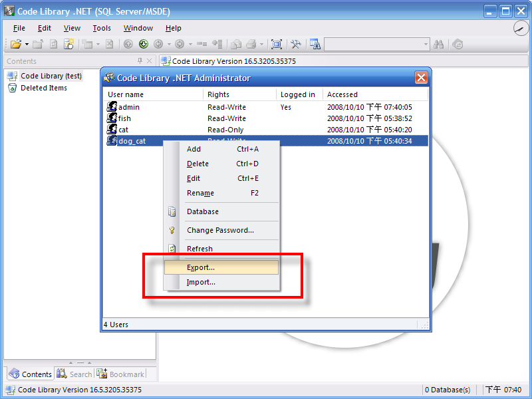532x399 pixels.
Task: Click the new note toolbar icon with dropdown
Action: 88,44
